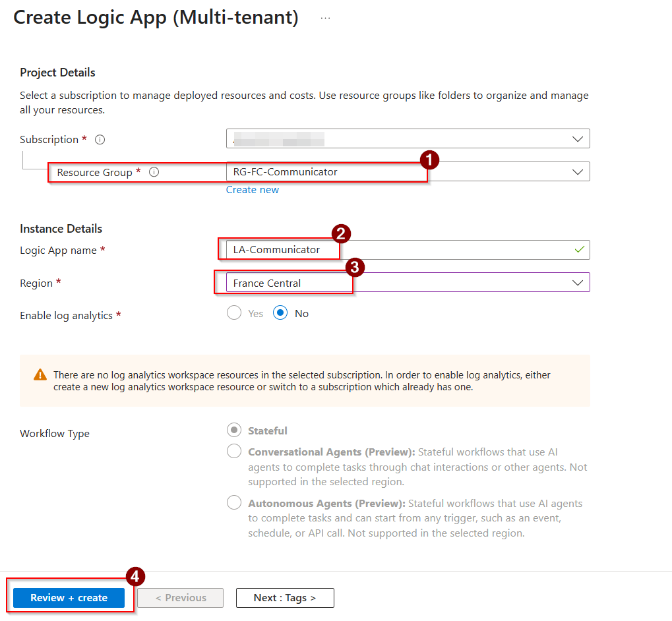Expand the Subscription dropdown
Screen dimensions: 672x621
tap(578, 139)
